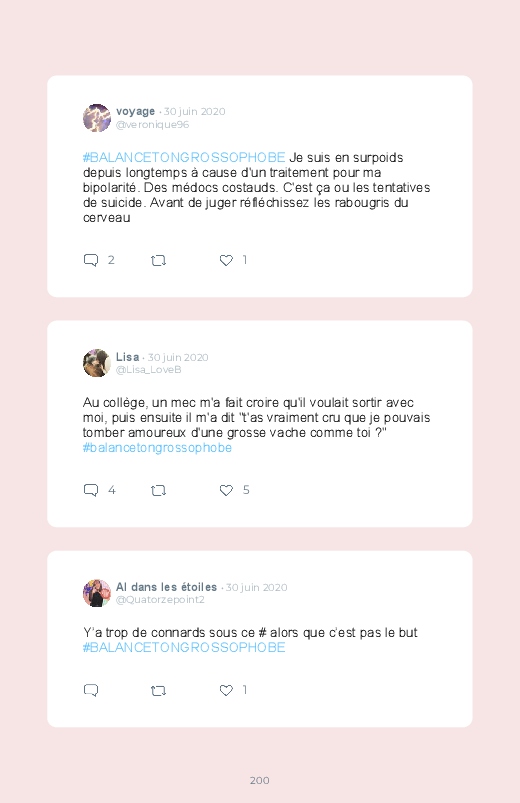Retweet the tweet by voyage
Screen dimensions: 520x803
(x=158, y=261)
